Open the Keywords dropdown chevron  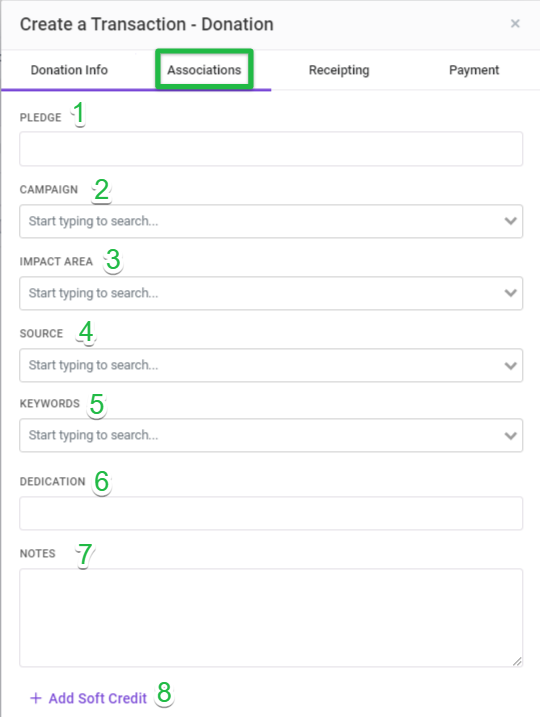coord(510,435)
